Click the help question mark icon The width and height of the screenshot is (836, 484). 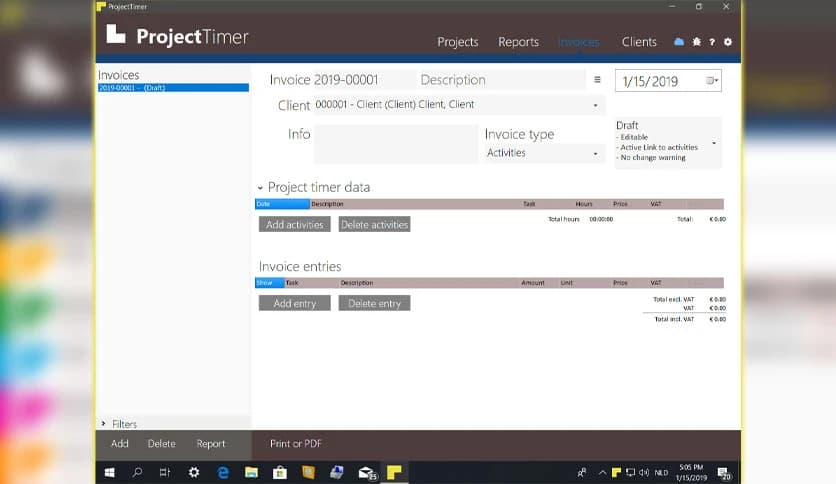[711, 42]
